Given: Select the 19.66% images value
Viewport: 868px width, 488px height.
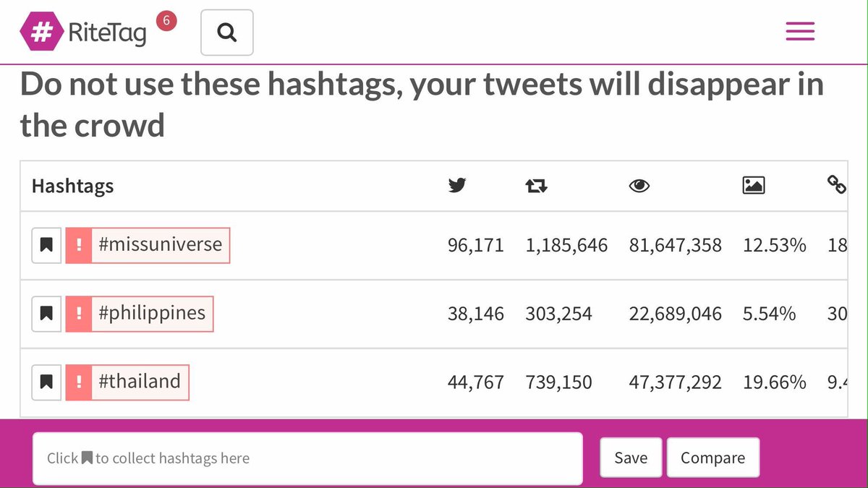Looking at the screenshot, I should [775, 382].
